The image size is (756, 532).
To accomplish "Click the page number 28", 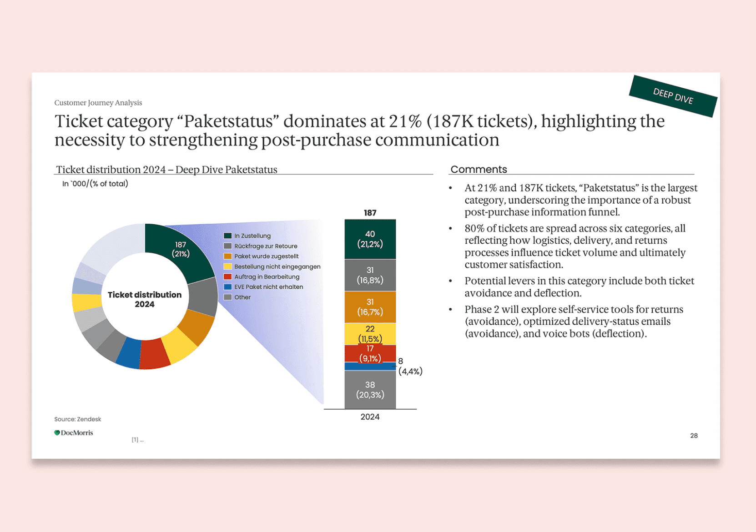I will pos(694,436).
